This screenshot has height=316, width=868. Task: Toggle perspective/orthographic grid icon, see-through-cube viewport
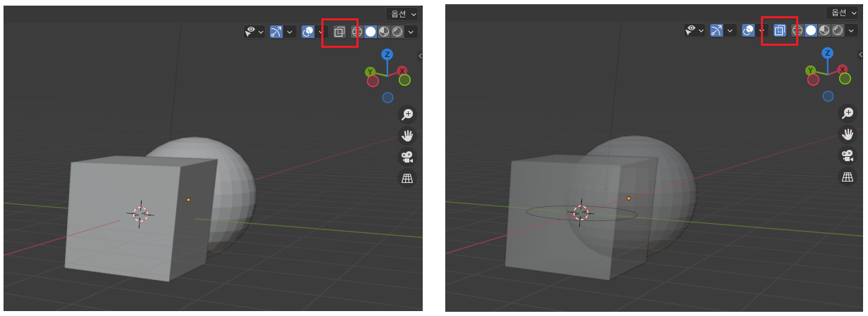pyautogui.click(x=848, y=177)
